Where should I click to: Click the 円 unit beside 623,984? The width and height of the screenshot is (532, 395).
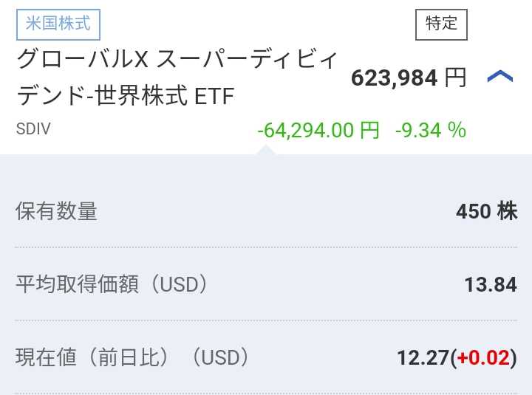click(455, 78)
